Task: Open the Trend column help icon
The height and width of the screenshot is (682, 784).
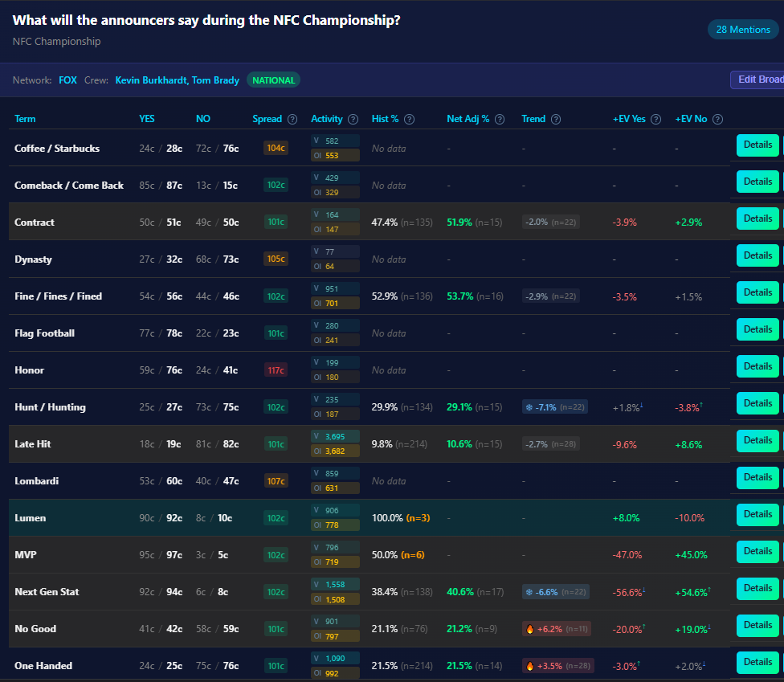Action: (x=557, y=119)
